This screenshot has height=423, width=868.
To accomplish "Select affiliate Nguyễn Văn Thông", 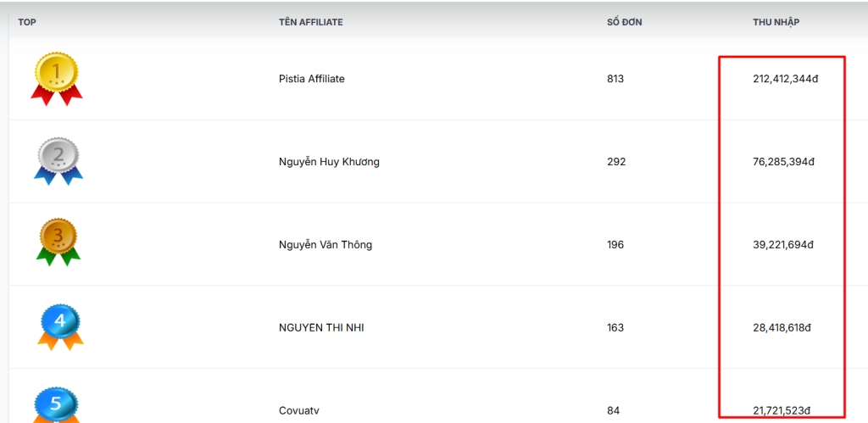I will 325,245.
